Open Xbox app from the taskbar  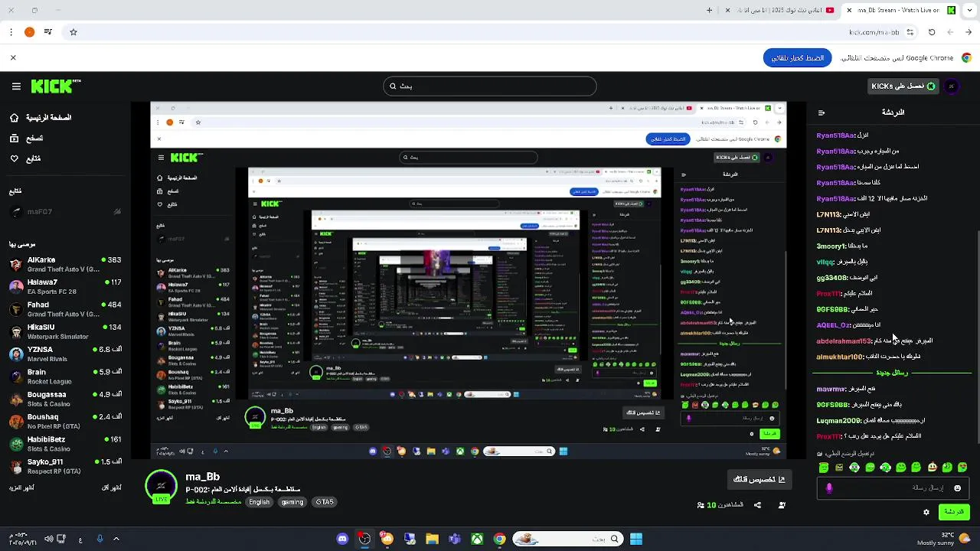click(477, 539)
